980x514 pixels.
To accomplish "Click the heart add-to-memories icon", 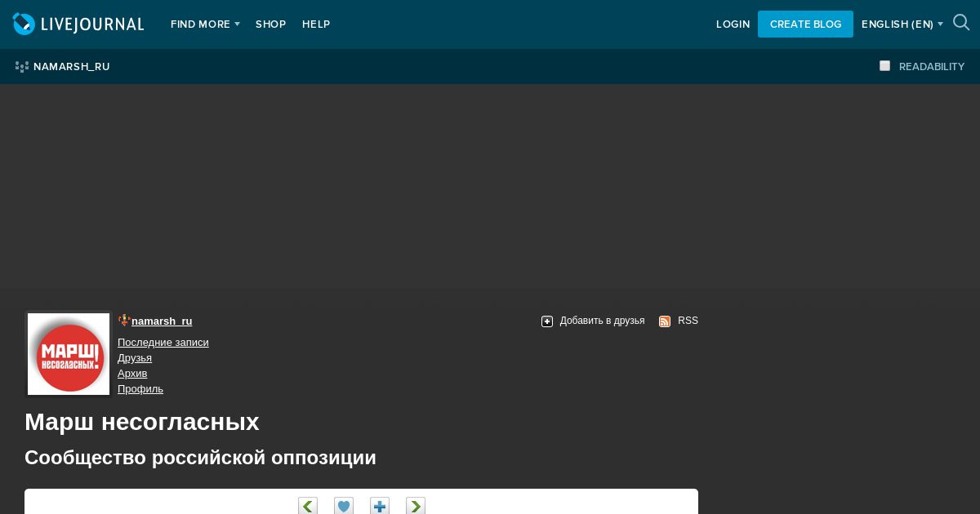I will [344, 506].
